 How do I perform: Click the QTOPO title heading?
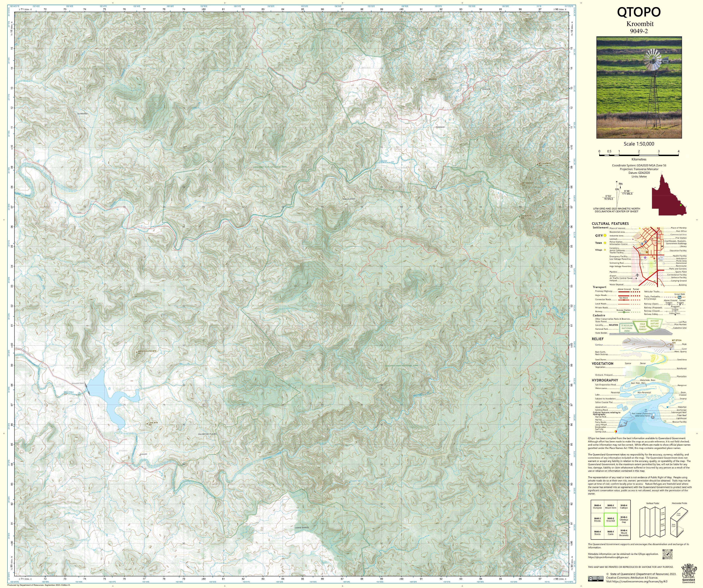(639, 12)
